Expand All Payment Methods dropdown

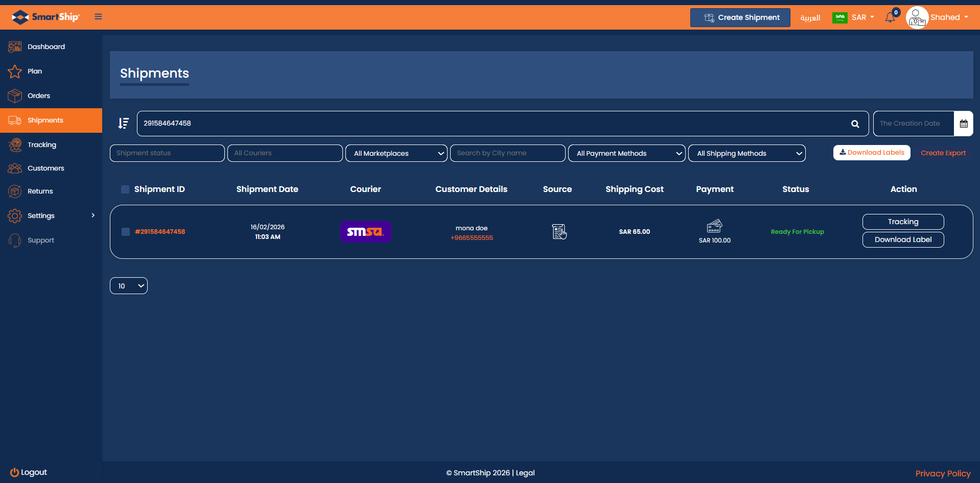coord(626,153)
